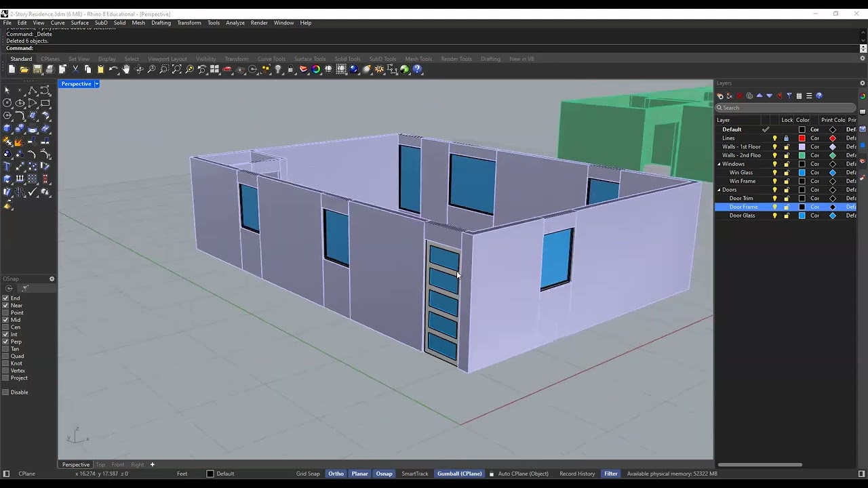Toggle Mid object snap checkbox
Image resolution: width=868 pixels, height=488 pixels.
(5, 320)
